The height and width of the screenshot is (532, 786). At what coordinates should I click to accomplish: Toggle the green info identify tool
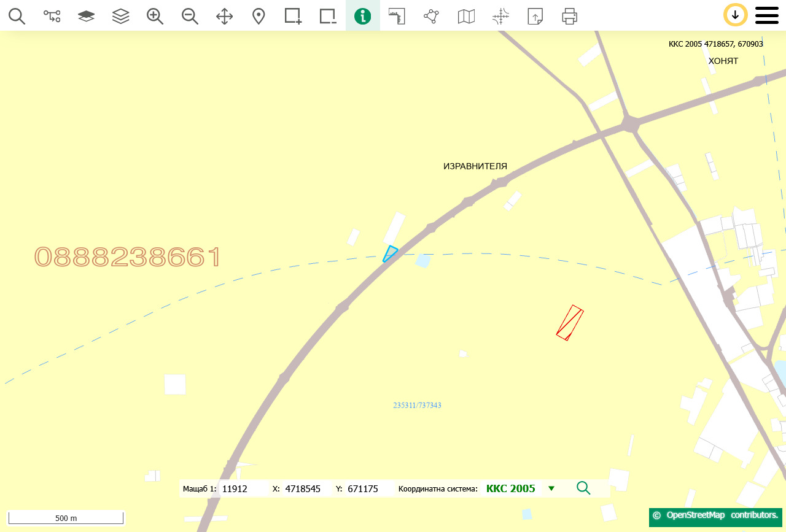point(363,16)
